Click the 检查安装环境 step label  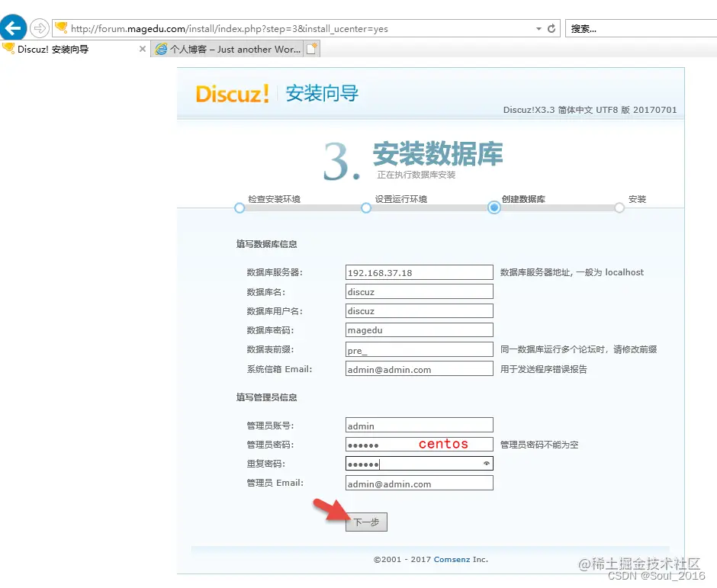pos(275,199)
